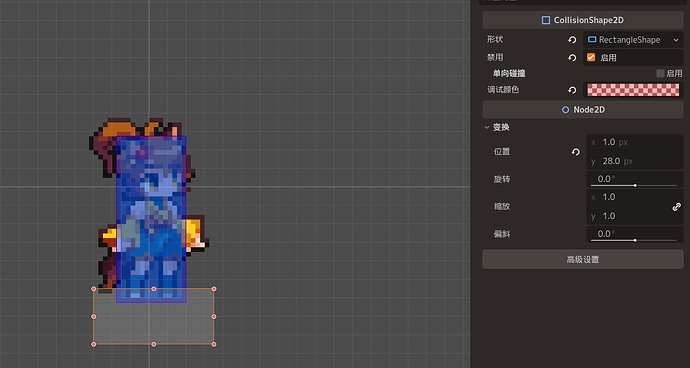
Task: Reset the 位置 position property
Action: click(x=576, y=152)
